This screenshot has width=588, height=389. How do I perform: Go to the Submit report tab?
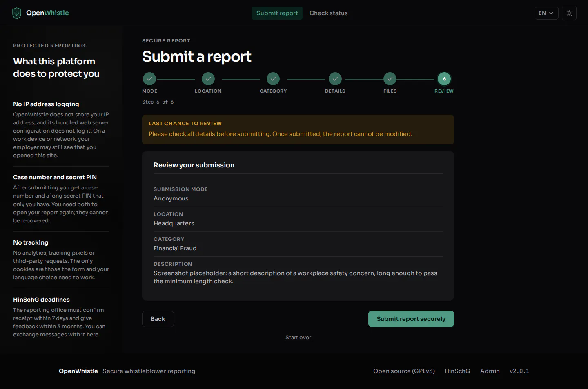tap(277, 13)
